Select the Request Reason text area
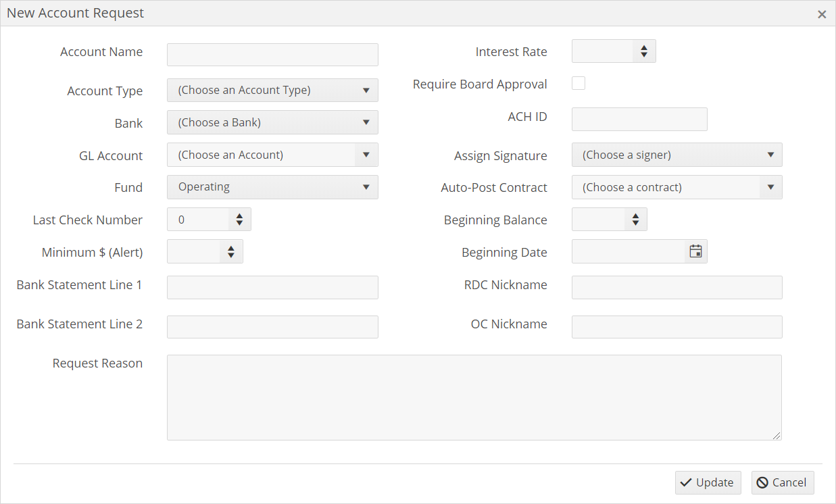The height and width of the screenshot is (504, 836). [474, 397]
